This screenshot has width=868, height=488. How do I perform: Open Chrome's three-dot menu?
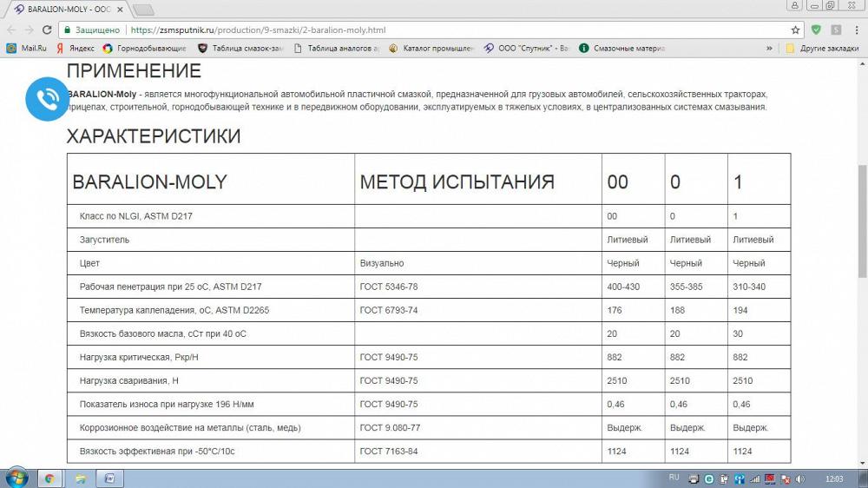[857, 30]
